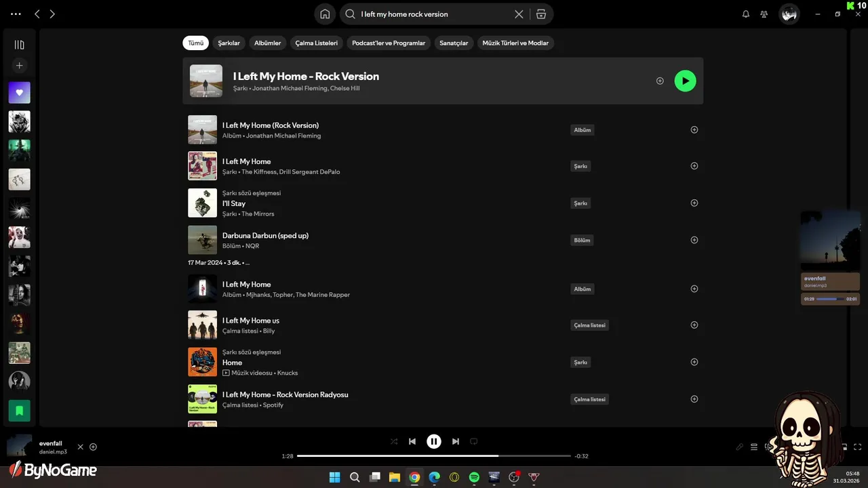
Task: Switch to Albümler filter tab
Action: [267, 43]
